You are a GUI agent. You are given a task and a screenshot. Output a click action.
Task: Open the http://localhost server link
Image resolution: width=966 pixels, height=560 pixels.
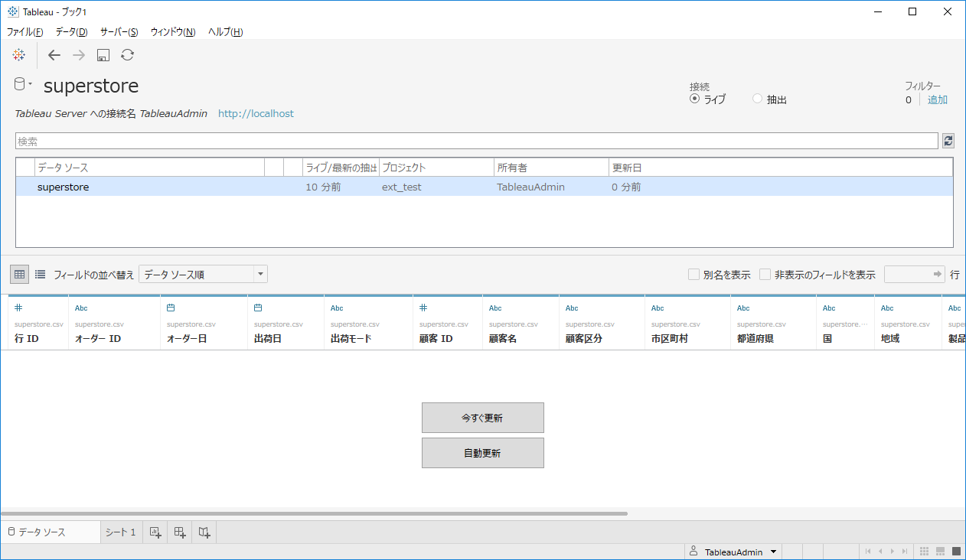(x=256, y=113)
